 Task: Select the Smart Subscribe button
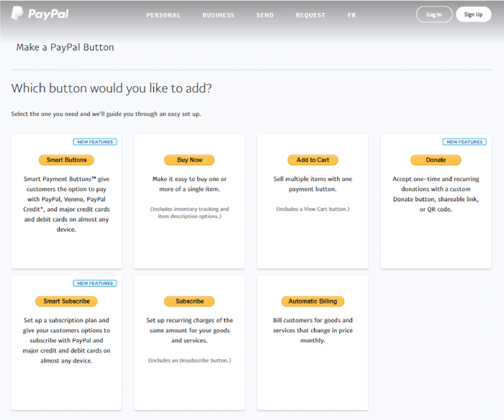[66, 301]
